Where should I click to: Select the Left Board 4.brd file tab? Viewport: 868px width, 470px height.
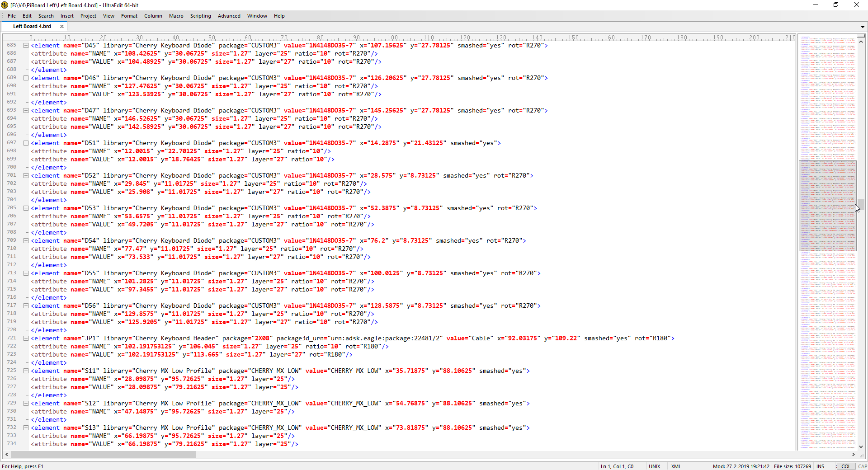(32, 26)
